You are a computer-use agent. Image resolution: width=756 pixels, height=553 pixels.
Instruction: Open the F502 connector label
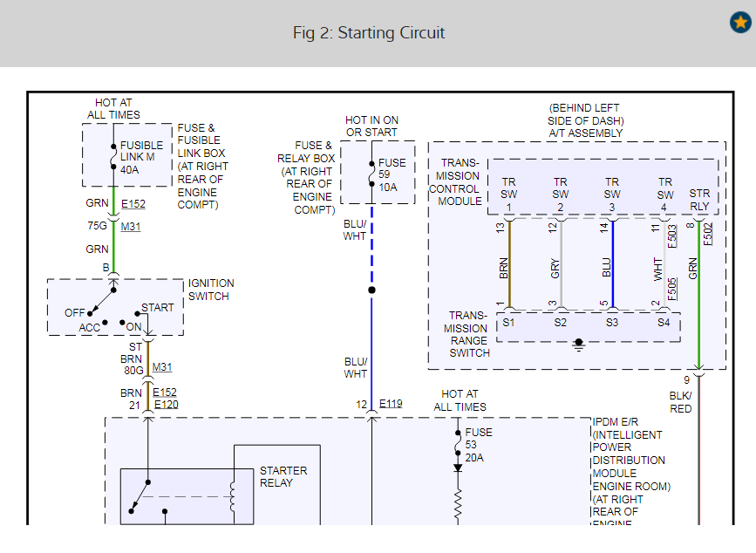(707, 234)
